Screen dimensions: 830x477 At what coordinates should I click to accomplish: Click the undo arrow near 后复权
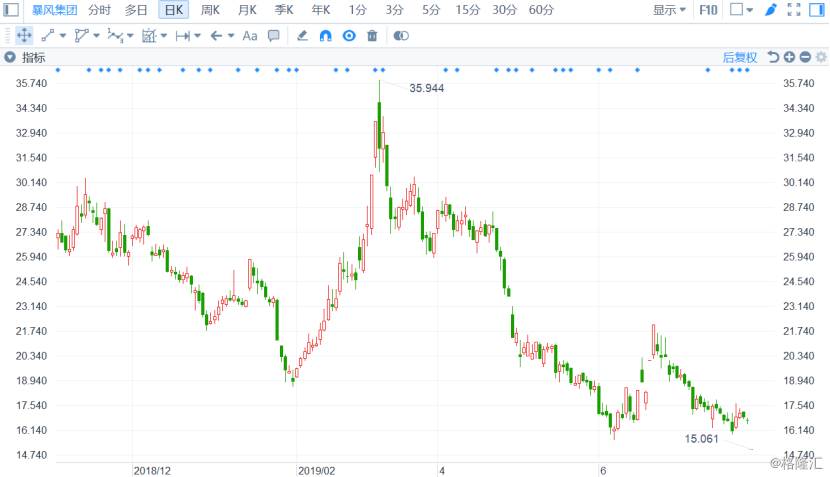click(773, 57)
